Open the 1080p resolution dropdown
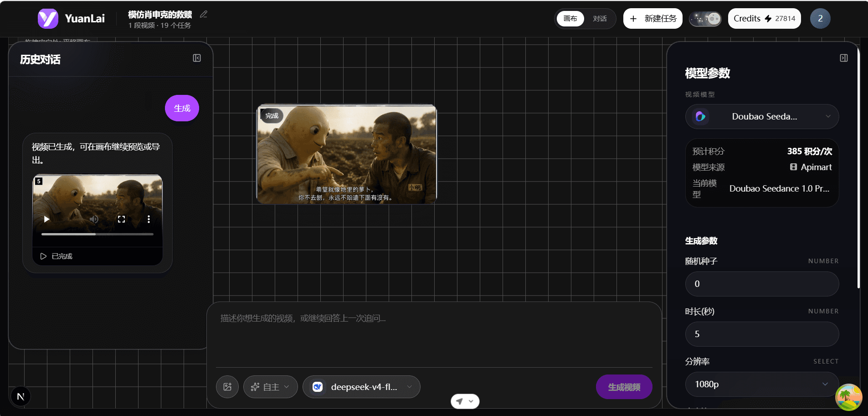This screenshot has height=416, width=868. pyautogui.click(x=762, y=384)
